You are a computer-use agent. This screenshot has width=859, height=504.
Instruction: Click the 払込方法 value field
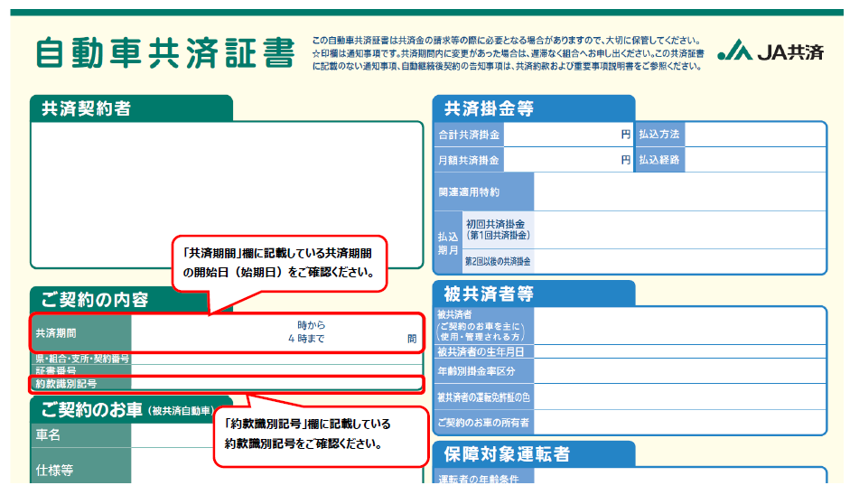point(755,135)
